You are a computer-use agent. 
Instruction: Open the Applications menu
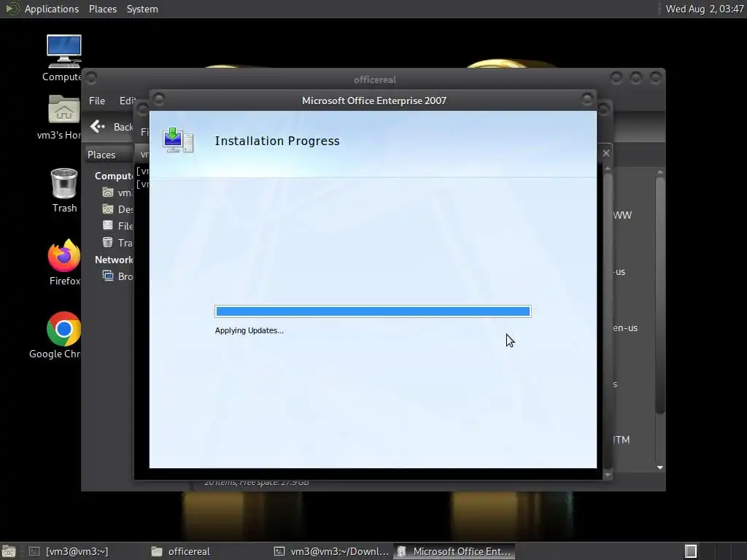tap(52, 9)
